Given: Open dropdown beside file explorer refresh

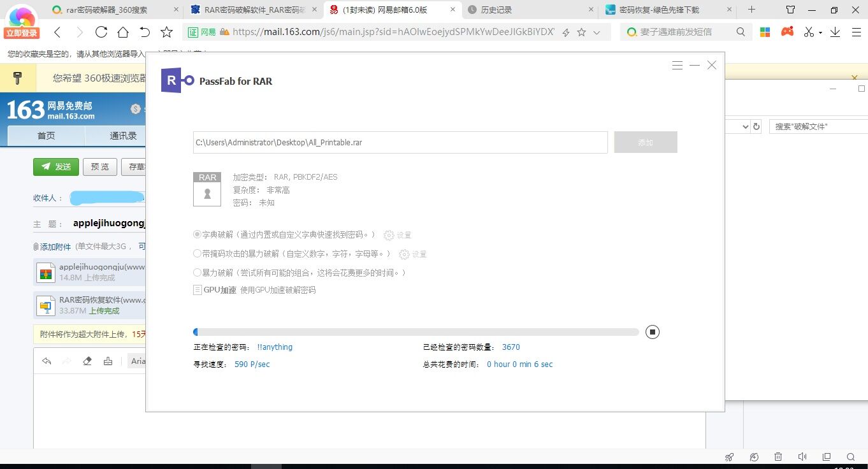Looking at the screenshot, I should point(745,127).
